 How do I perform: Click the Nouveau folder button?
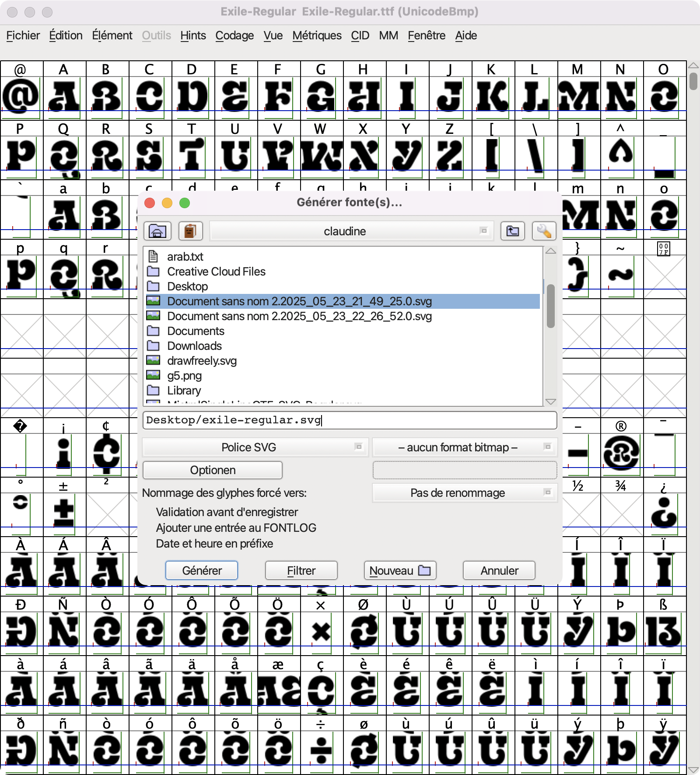(x=400, y=570)
